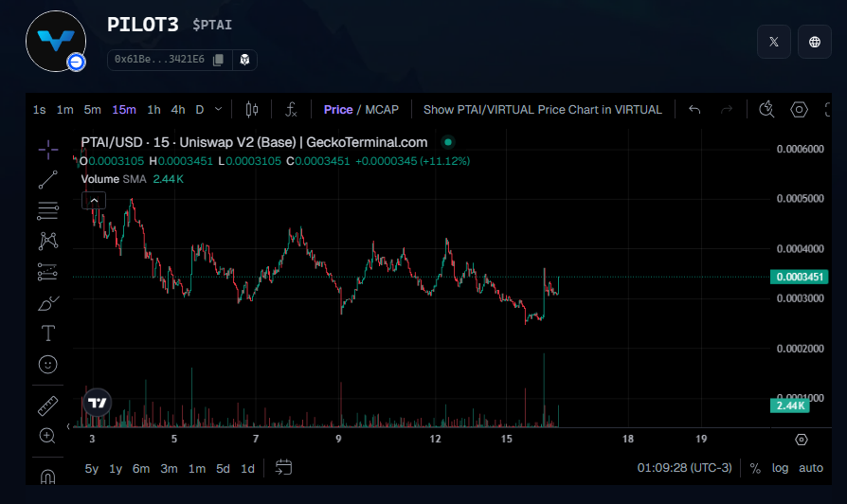Open the project website globe icon
The width and height of the screenshot is (847, 504).
click(815, 42)
